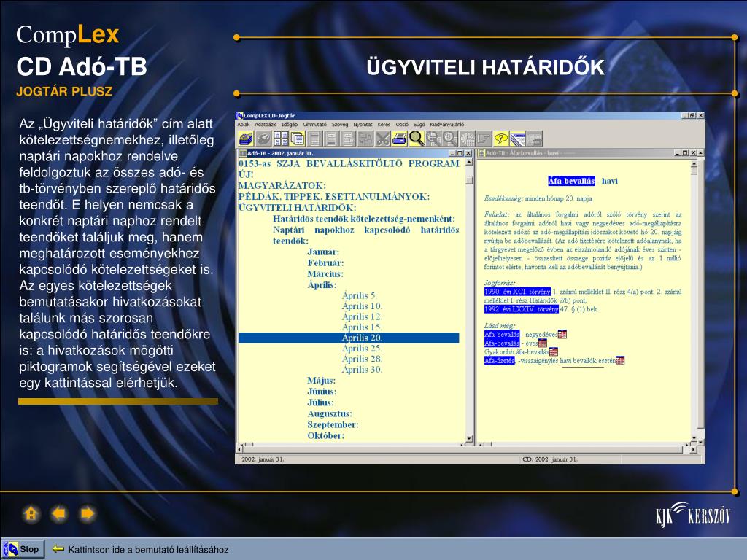This screenshot has width=747, height=560.
Task: Collapse the 'Április:' month entry
Action: (322, 285)
